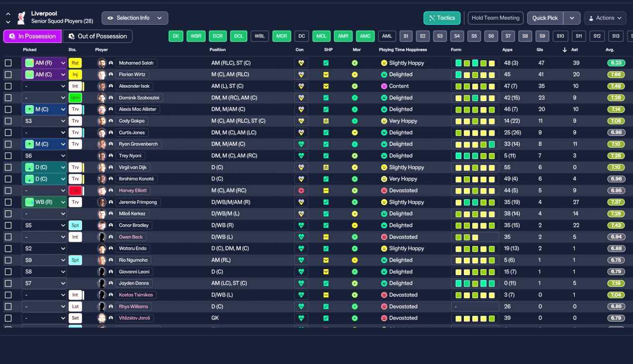This screenshot has width=633, height=364.
Task: Expand the arrow next to Quick Pick
Action: (x=572, y=18)
